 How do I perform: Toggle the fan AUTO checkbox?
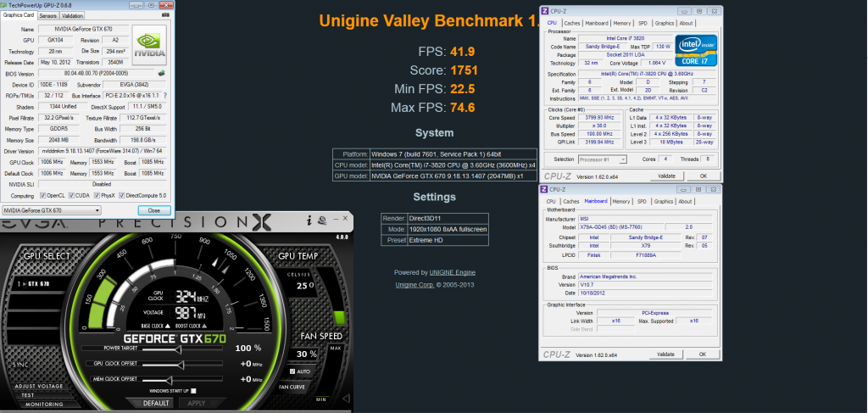click(292, 371)
